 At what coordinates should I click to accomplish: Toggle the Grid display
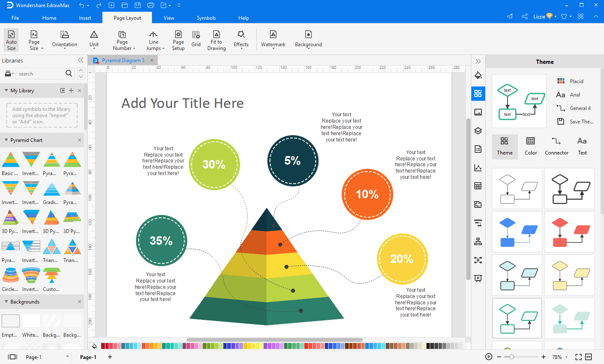pyautogui.click(x=196, y=39)
